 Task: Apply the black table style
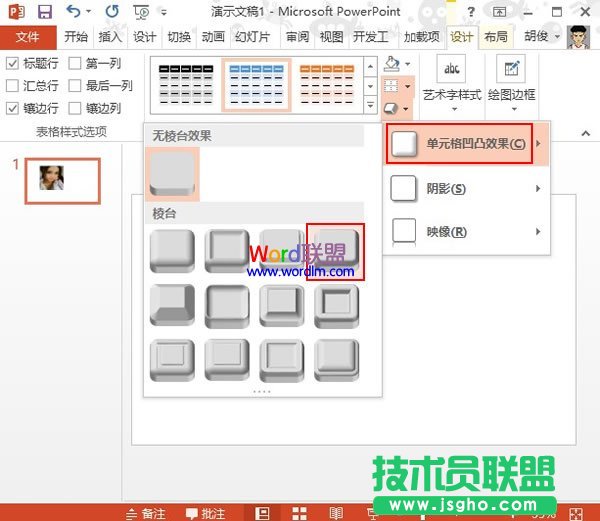[x=186, y=85]
